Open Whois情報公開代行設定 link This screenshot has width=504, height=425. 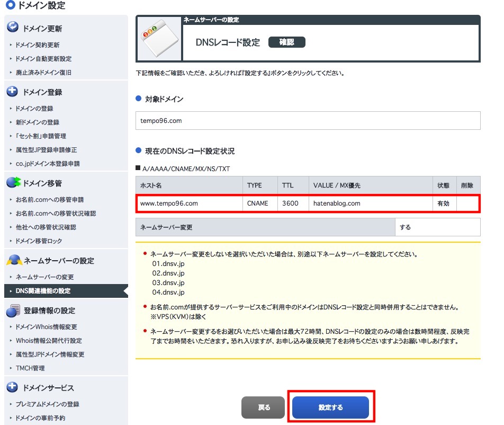pyautogui.click(x=49, y=341)
